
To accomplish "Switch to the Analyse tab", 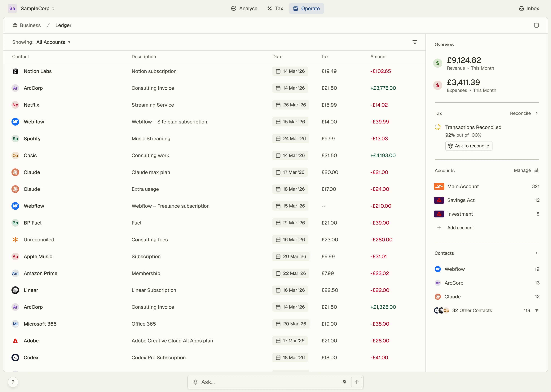I will pos(244,8).
